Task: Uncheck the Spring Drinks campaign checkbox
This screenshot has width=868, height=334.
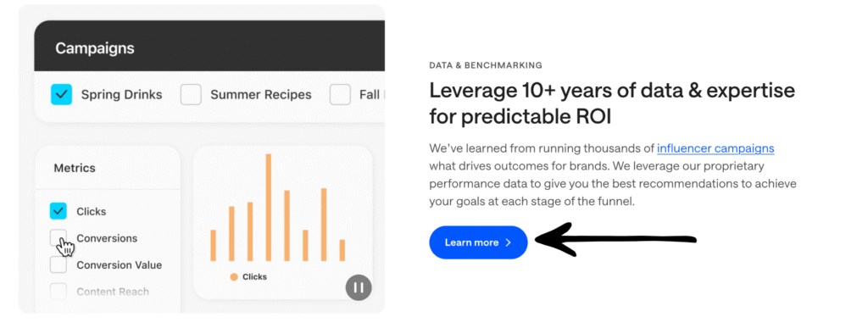Action: point(61,95)
